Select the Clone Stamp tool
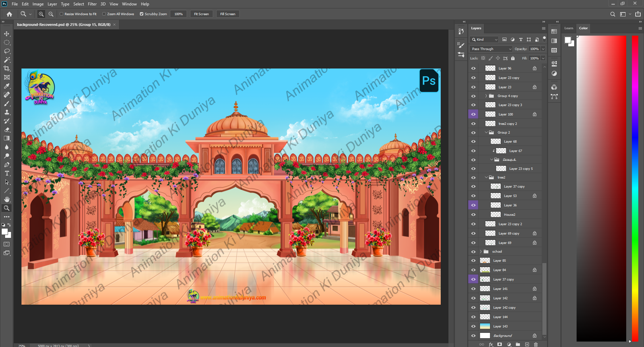The height and width of the screenshot is (347, 644). point(7,112)
